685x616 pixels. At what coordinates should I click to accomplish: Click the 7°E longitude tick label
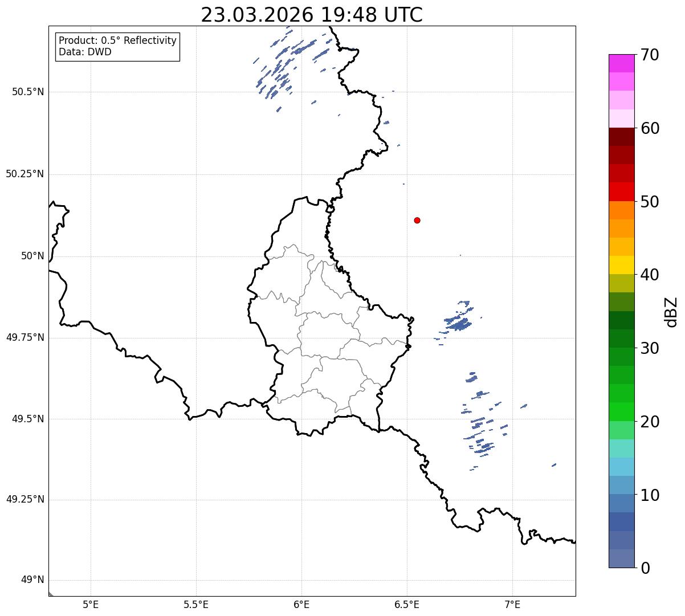[x=512, y=605]
